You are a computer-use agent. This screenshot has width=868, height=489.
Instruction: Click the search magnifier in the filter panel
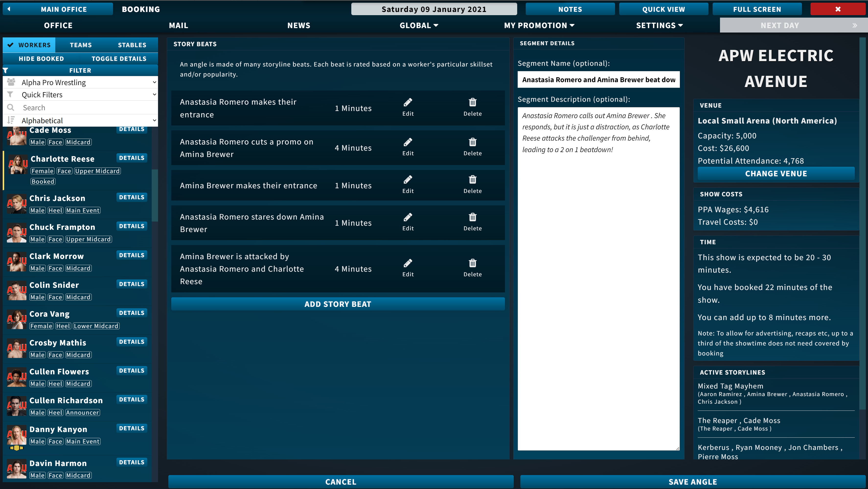[11, 107]
